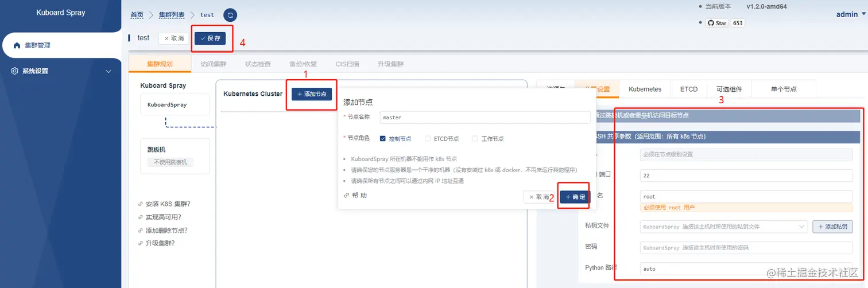Click the 取消 button beside test title
This screenshot has width=868, height=288.
coord(174,38)
